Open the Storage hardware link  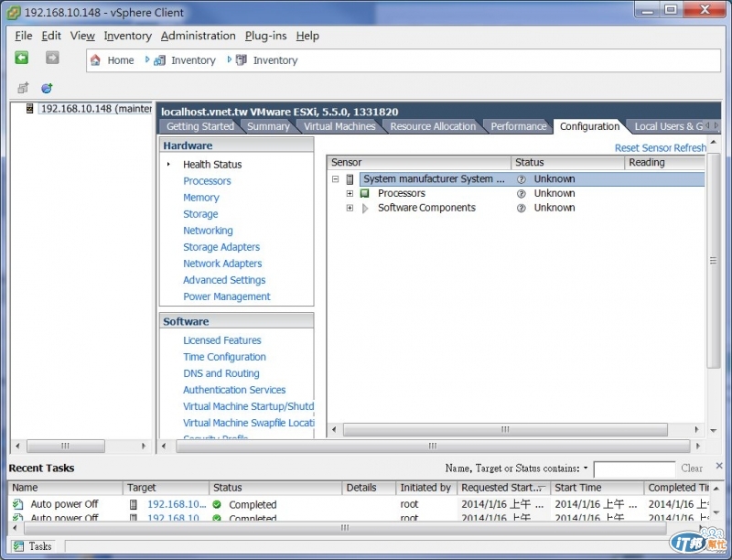[x=200, y=214]
